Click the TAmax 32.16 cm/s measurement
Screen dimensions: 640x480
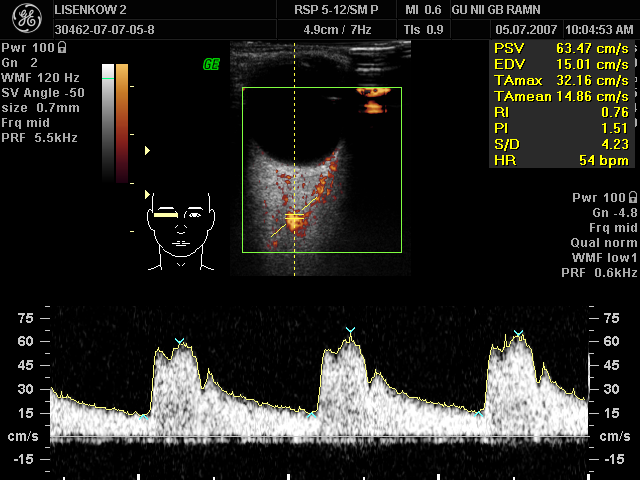pyautogui.click(x=561, y=80)
